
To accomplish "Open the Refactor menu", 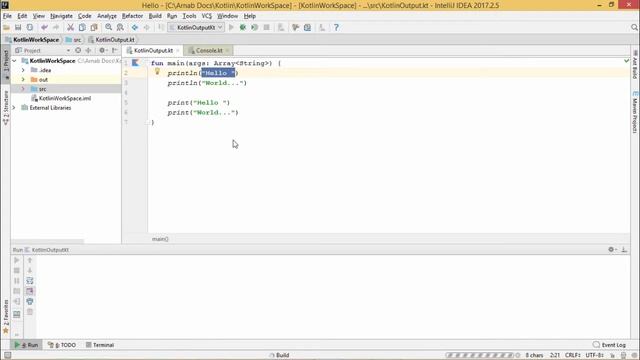I will pyautogui.click(x=133, y=16).
